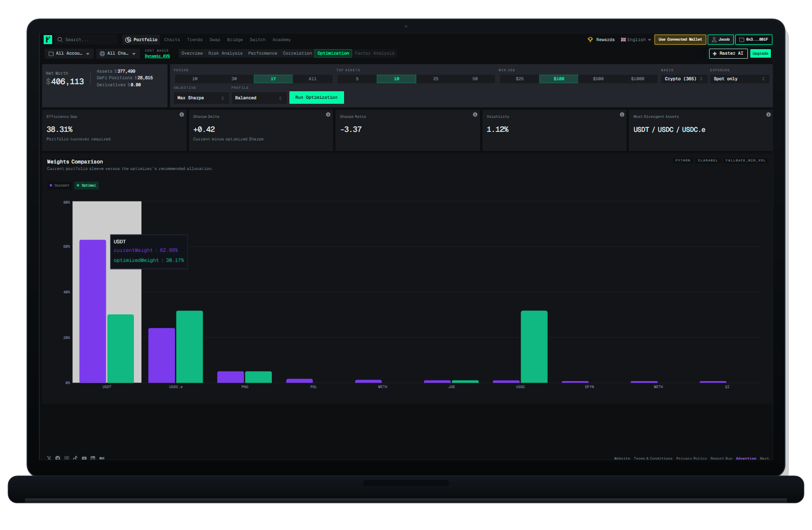Set min USD to $1000
This screenshot has width=812, height=530.
coord(637,79)
